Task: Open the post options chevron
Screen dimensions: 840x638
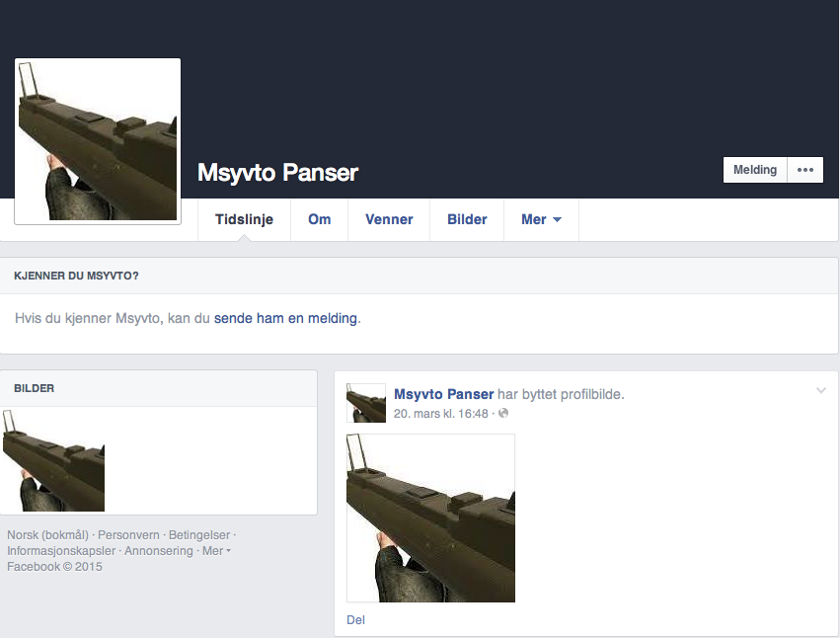Action: (820, 390)
